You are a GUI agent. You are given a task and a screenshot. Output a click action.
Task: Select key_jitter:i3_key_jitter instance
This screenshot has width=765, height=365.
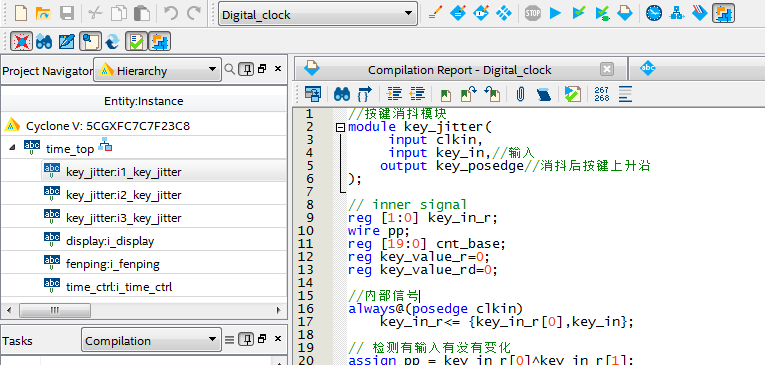[x=123, y=218]
